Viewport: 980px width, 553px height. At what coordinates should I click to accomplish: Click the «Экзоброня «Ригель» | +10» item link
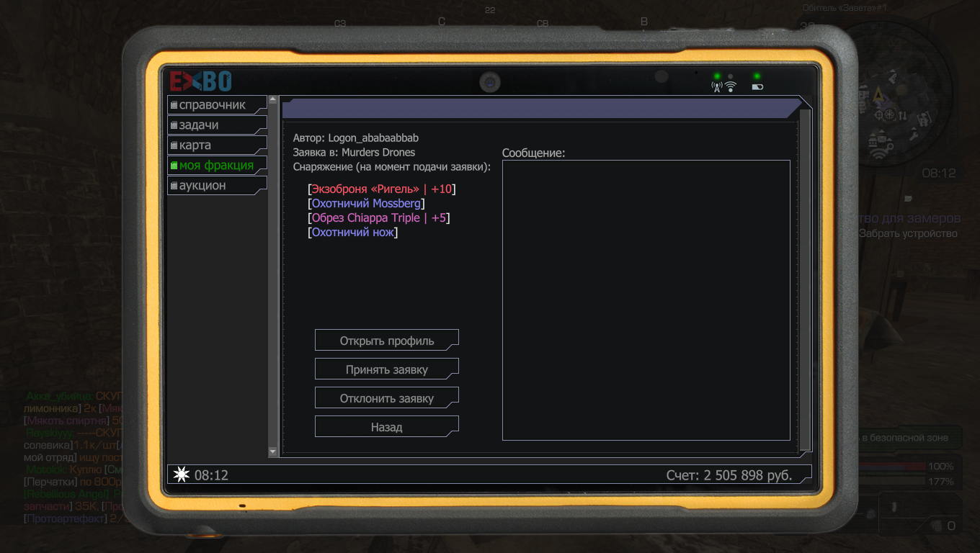click(382, 189)
